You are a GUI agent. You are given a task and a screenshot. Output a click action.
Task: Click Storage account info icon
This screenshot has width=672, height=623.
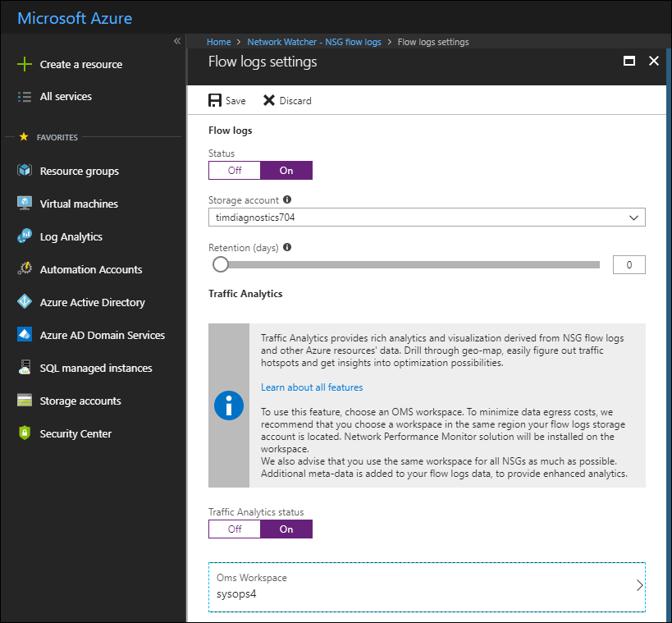coord(287,199)
